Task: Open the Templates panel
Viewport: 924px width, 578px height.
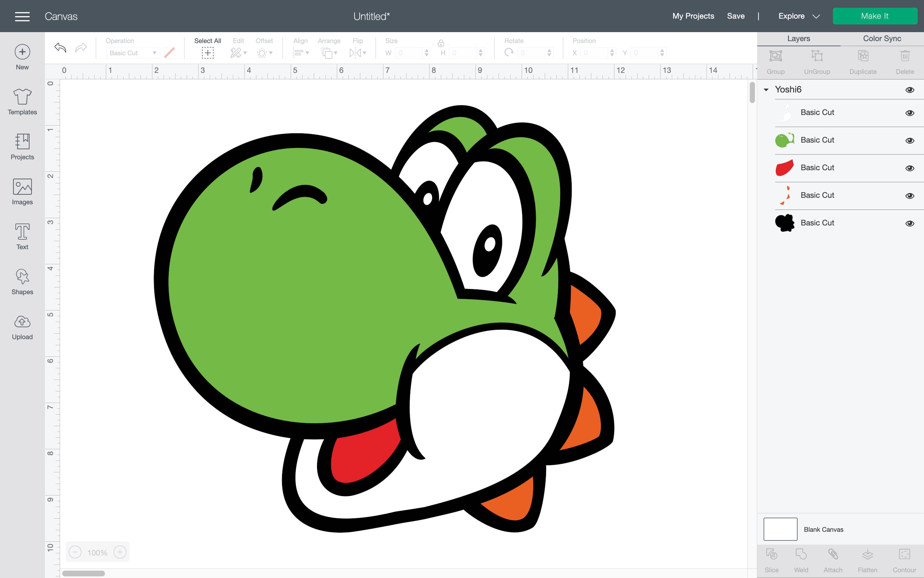Action: click(x=22, y=102)
